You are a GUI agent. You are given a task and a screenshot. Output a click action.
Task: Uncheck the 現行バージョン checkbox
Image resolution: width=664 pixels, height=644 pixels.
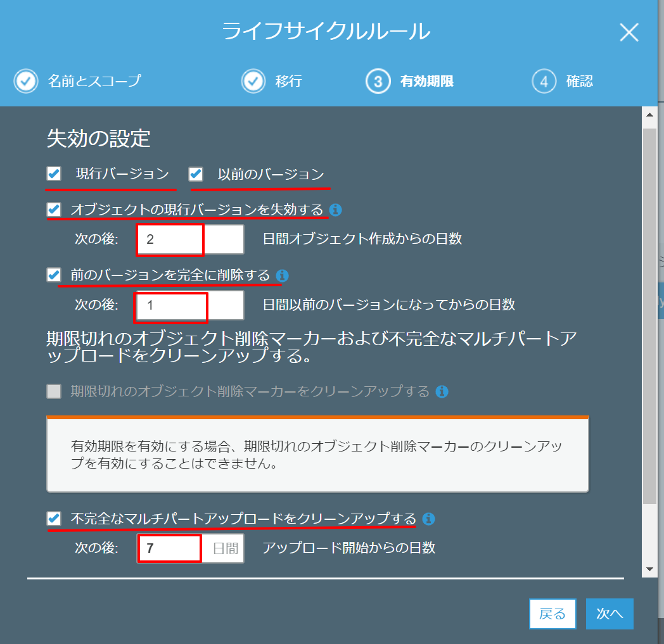coord(54,174)
